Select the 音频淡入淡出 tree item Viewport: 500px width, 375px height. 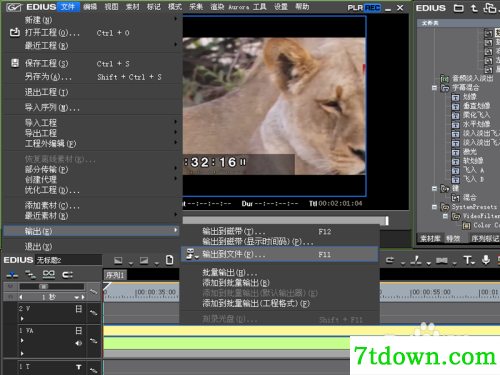click(x=472, y=78)
